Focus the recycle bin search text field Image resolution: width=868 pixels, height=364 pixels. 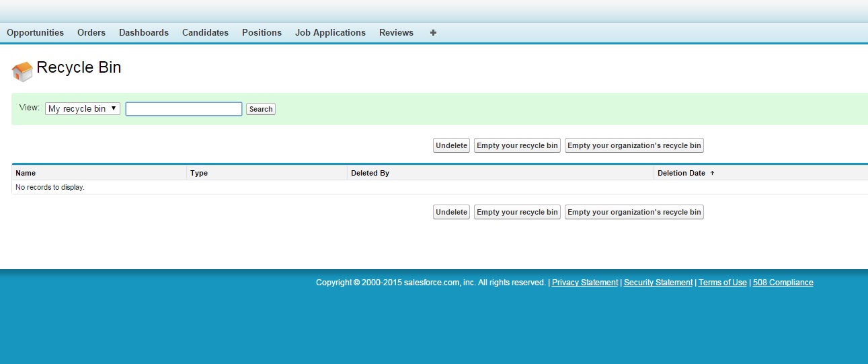point(184,109)
